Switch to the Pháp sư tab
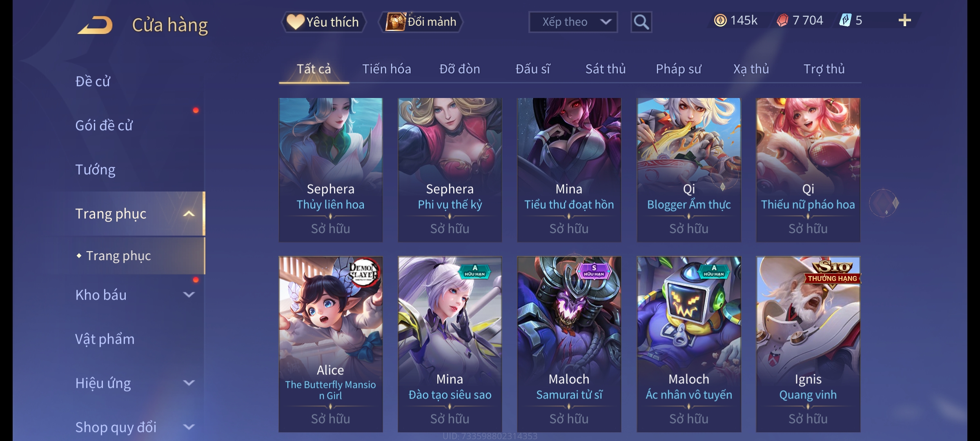 [678, 69]
